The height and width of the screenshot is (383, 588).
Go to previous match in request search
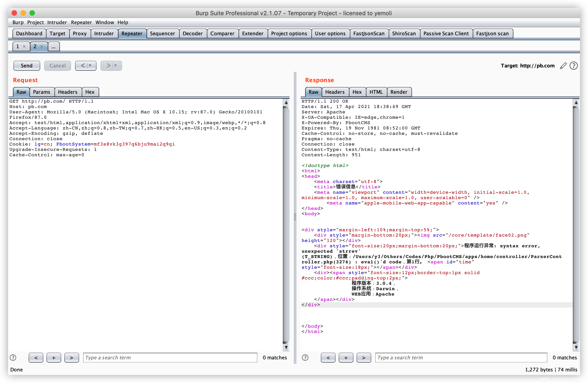pos(36,358)
